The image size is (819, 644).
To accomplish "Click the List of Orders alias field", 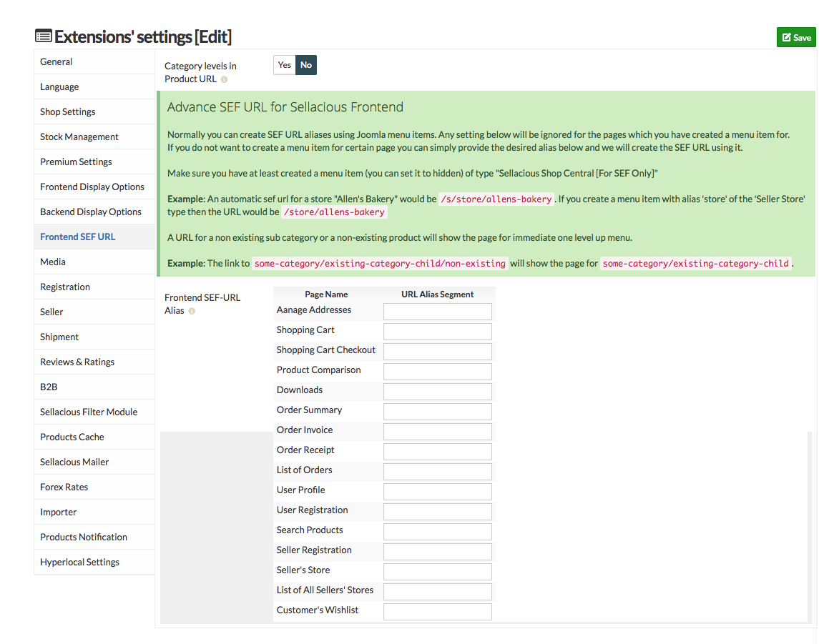I will pyautogui.click(x=438, y=472).
